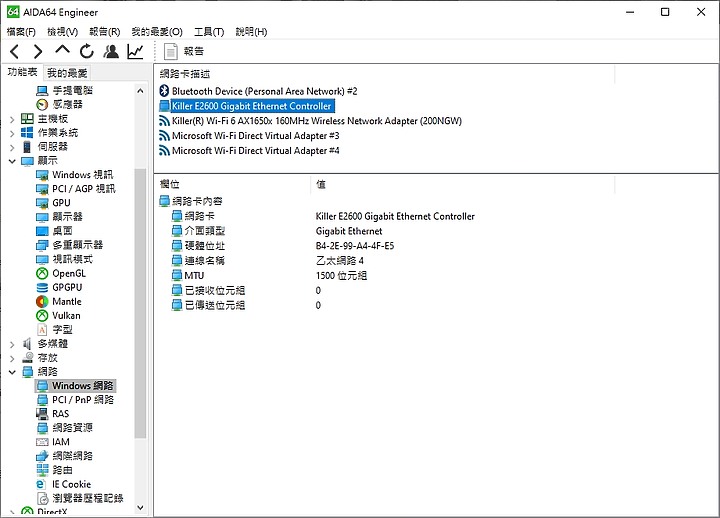Viewport: 720px width, 518px height.
Task: Refresh the page with Refresh icon
Action: coord(86,51)
